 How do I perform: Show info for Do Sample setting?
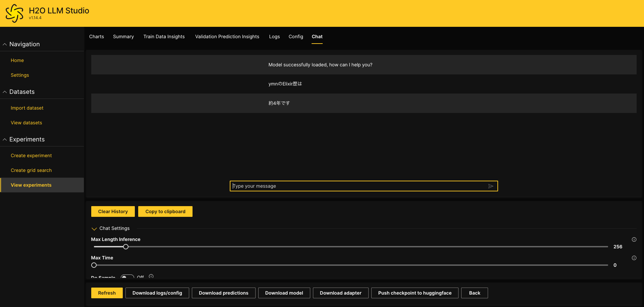(x=151, y=277)
